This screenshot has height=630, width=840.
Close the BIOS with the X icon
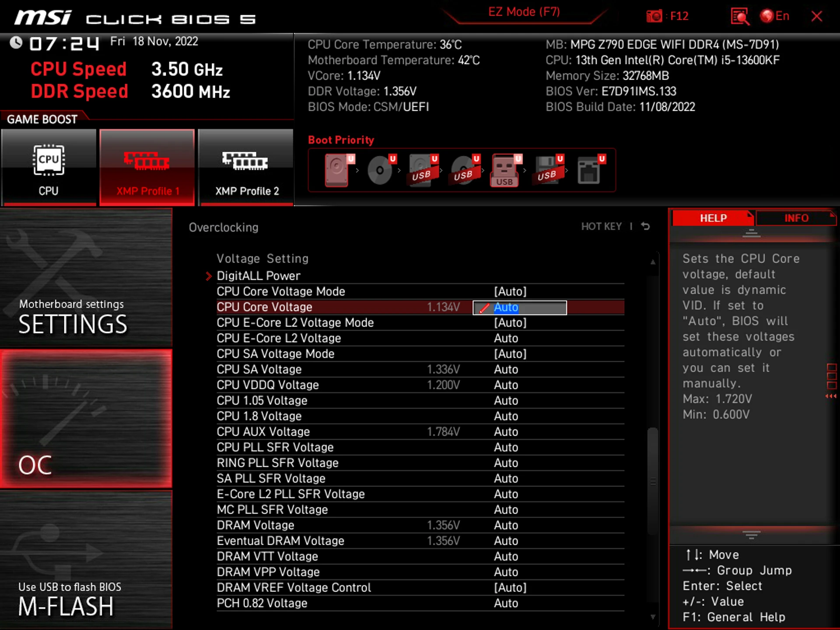[x=816, y=16]
